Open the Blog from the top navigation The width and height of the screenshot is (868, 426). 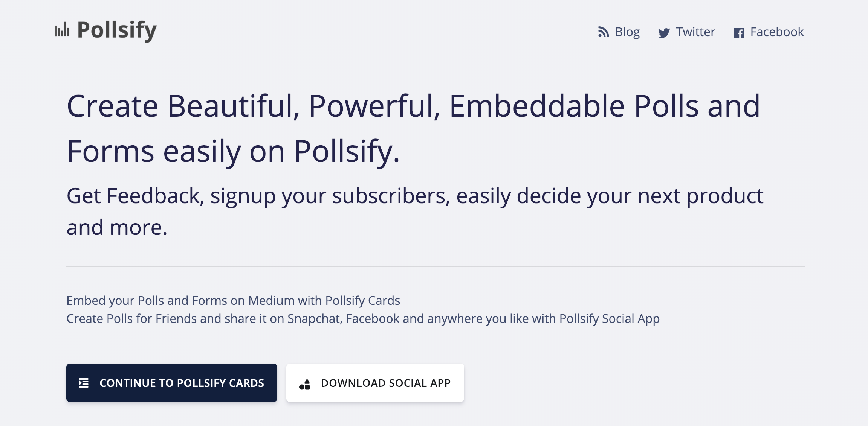click(627, 32)
